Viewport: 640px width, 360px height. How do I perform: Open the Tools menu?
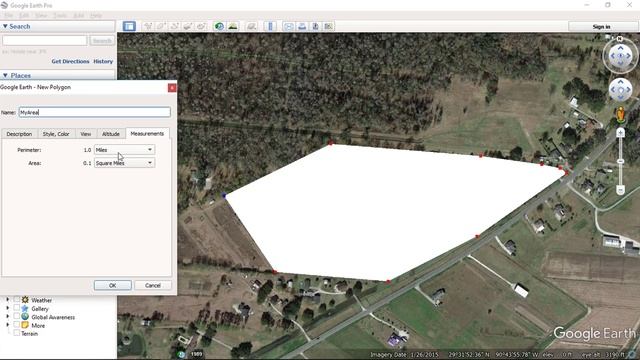point(60,16)
